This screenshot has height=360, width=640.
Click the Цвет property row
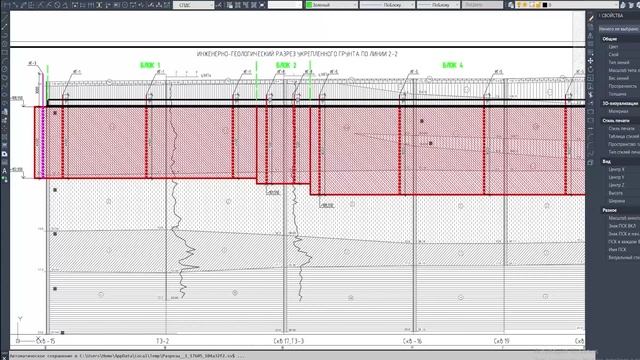coord(623,47)
